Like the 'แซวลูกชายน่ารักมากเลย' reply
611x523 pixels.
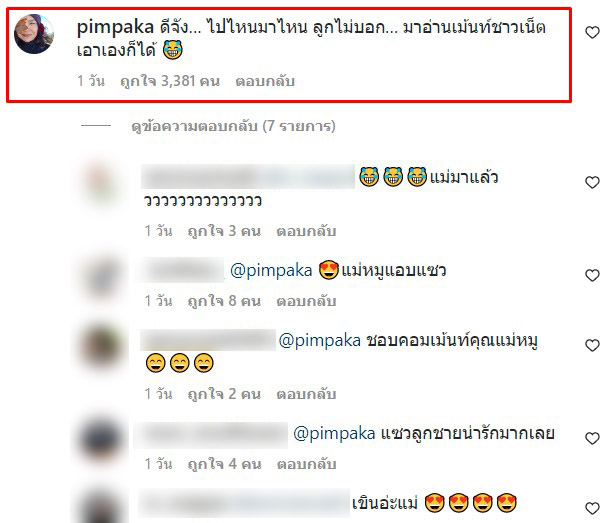[592, 438]
